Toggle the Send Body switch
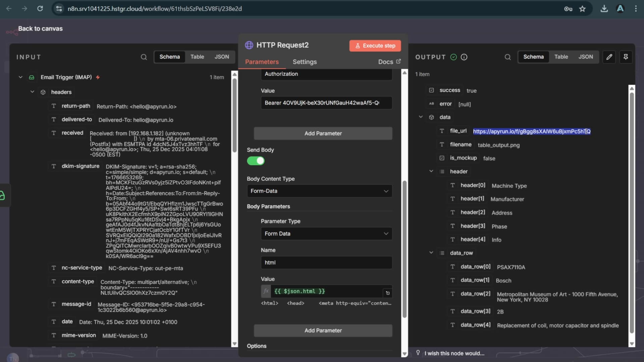644x362 pixels. (256, 161)
